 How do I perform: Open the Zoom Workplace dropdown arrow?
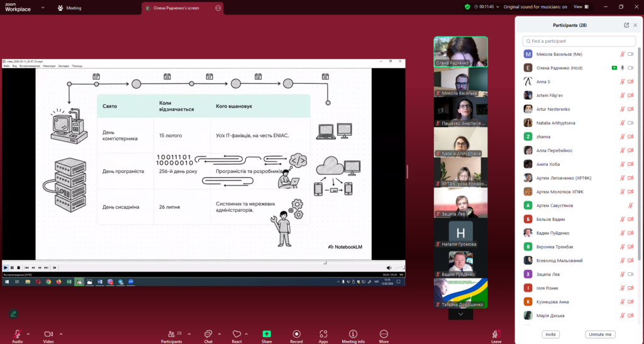coord(42,8)
